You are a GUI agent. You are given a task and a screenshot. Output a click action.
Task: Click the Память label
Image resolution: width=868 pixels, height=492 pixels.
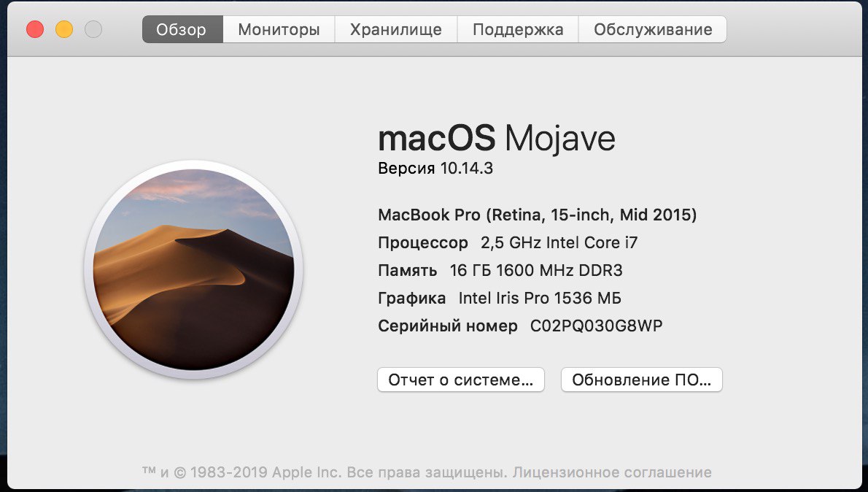408,270
